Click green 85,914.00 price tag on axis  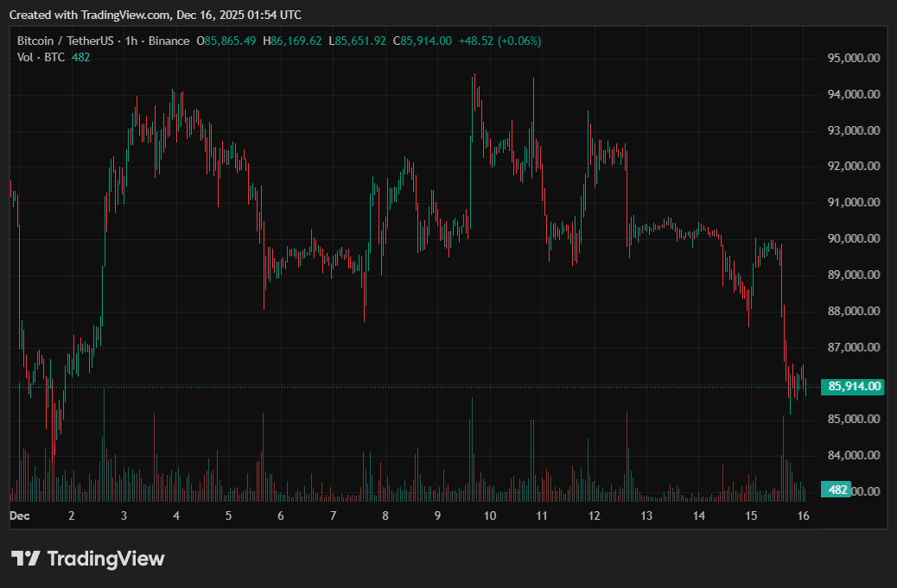854,387
